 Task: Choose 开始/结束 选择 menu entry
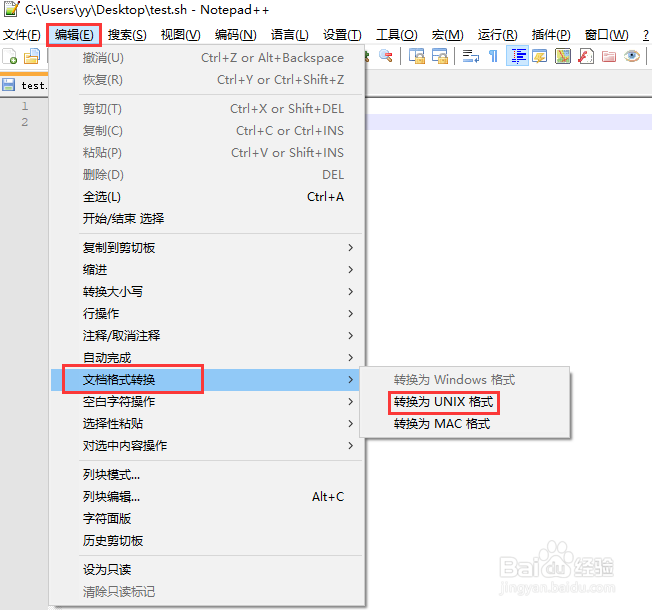pyautogui.click(x=208, y=219)
